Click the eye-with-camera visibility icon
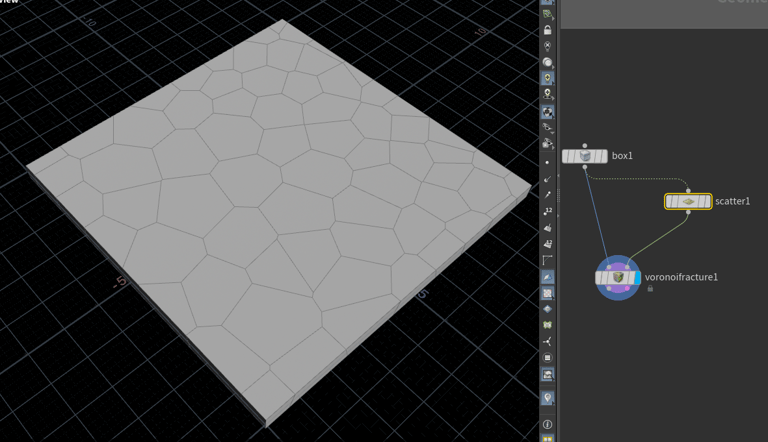 [548, 144]
